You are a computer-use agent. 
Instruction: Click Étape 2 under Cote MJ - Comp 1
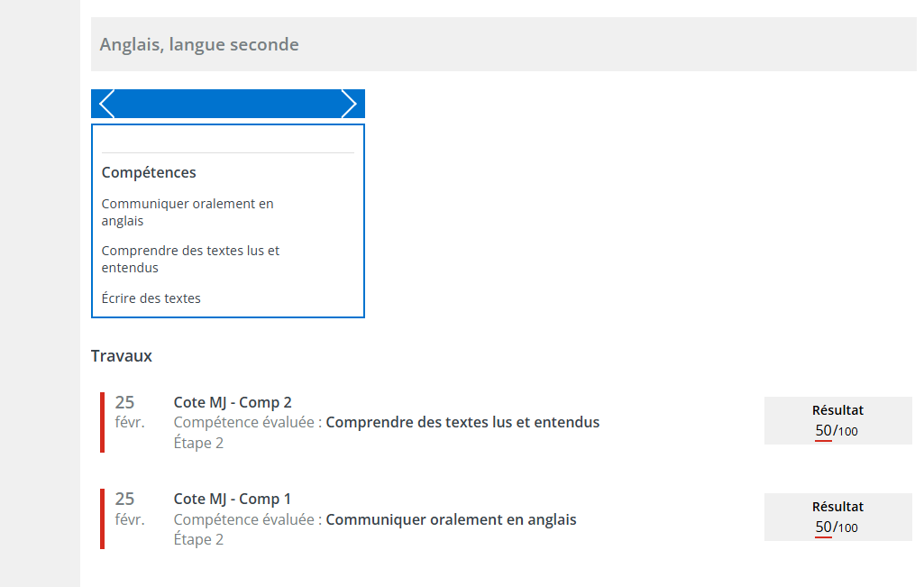(x=198, y=539)
